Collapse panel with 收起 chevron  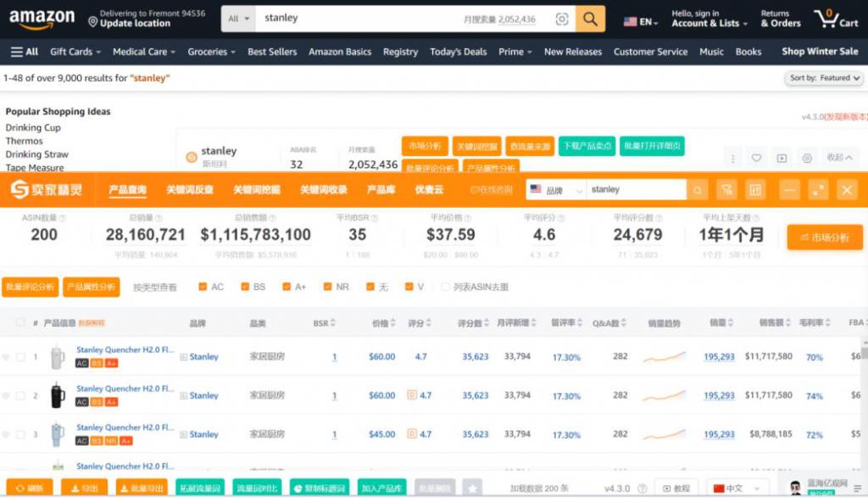839,157
